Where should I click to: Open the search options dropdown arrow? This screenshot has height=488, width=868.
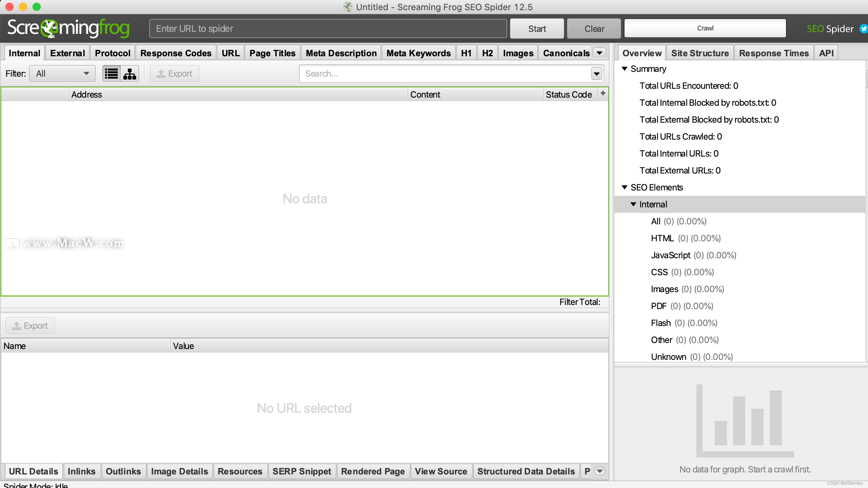click(x=597, y=74)
